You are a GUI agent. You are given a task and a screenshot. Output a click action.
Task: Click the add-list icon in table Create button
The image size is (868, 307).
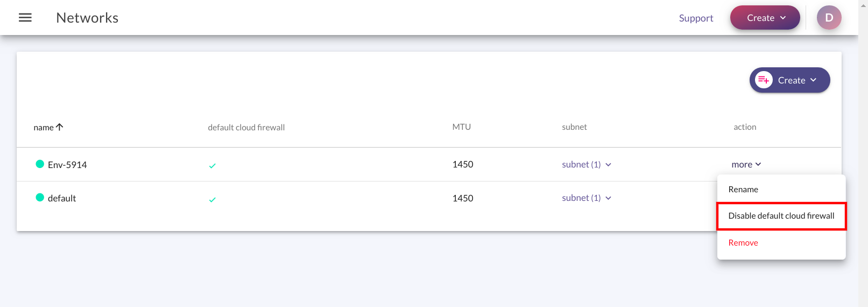point(764,80)
